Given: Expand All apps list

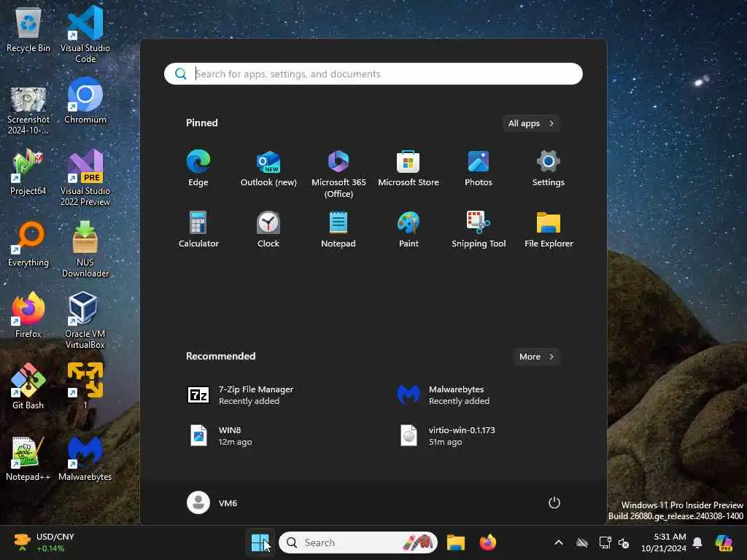Looking at the screenshot, I should click(x=531, y=123).
